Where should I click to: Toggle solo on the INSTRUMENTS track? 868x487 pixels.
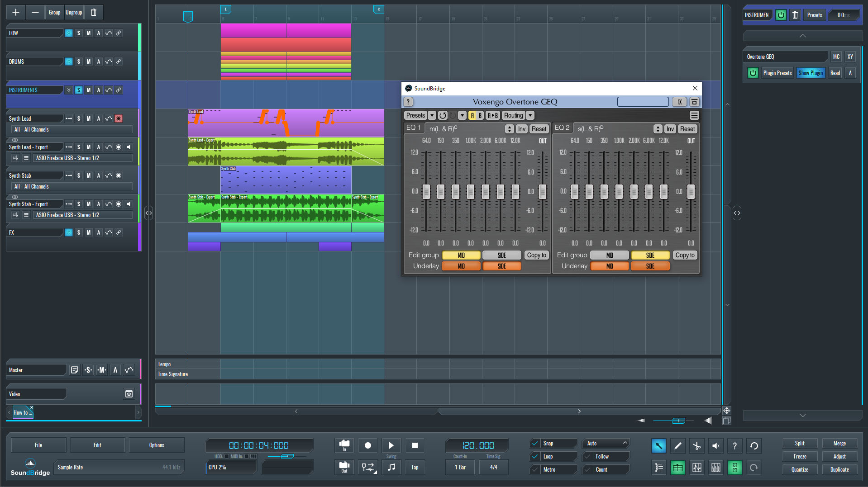[79, 90]
